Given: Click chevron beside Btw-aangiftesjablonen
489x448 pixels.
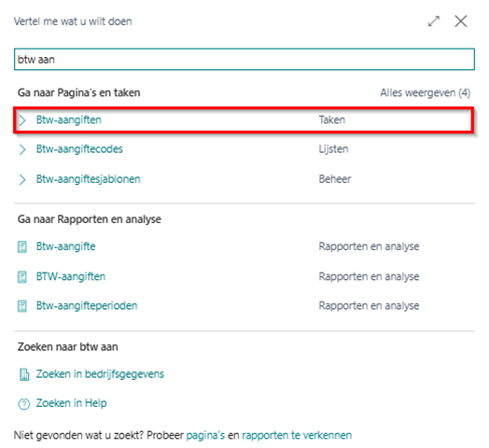Looking at the screenshot, I should coord(22,179).
